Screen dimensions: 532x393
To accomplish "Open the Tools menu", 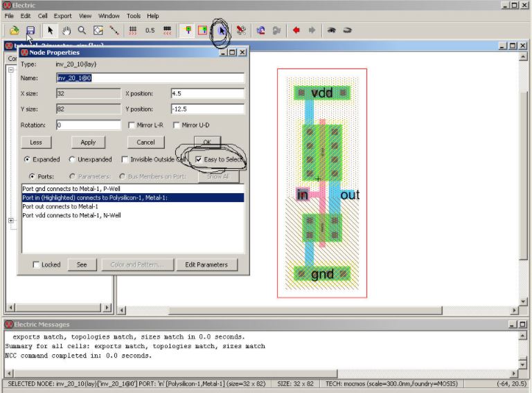I will click(133, 15).
